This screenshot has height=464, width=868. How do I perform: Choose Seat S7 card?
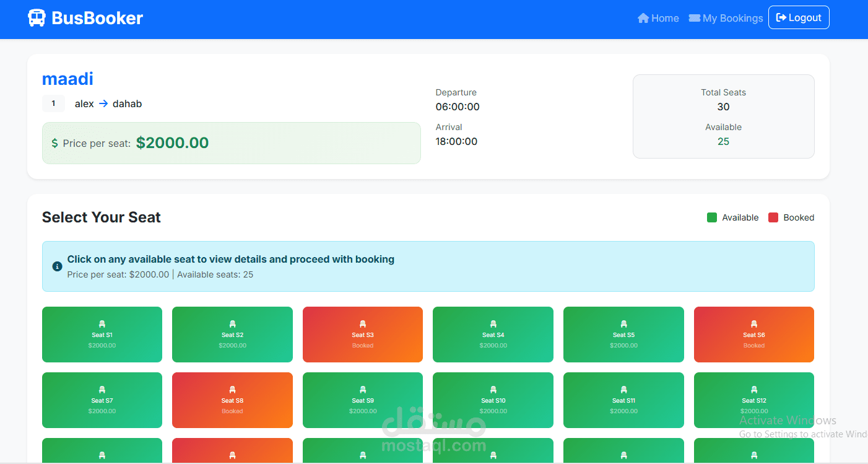(102, 400)
